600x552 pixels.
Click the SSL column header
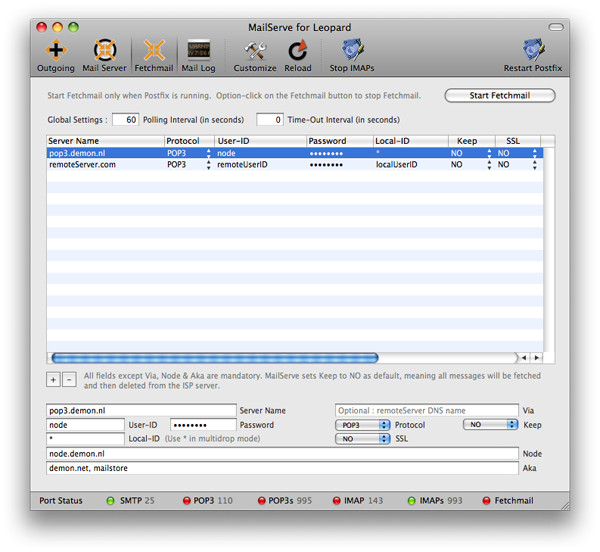coord(518,141)
